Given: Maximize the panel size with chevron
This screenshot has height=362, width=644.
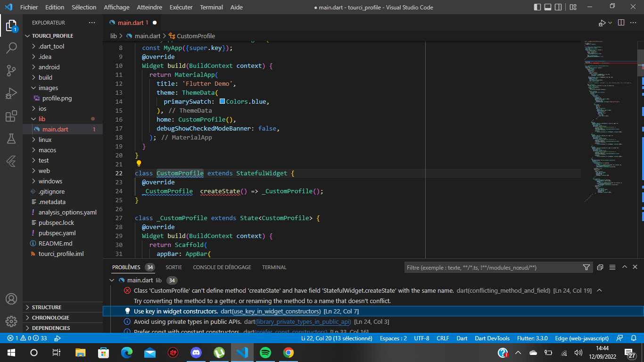Looking at the screenshot, I should point(625,267).
